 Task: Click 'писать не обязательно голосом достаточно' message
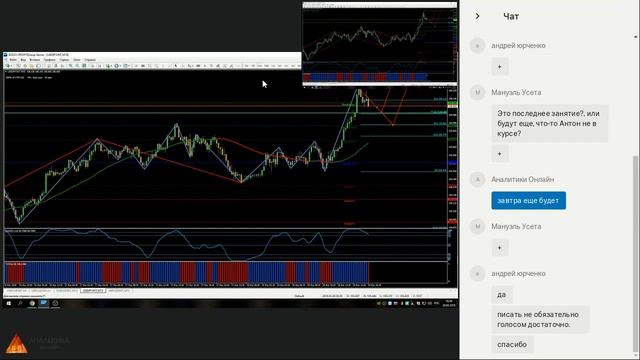pos(540,320)
